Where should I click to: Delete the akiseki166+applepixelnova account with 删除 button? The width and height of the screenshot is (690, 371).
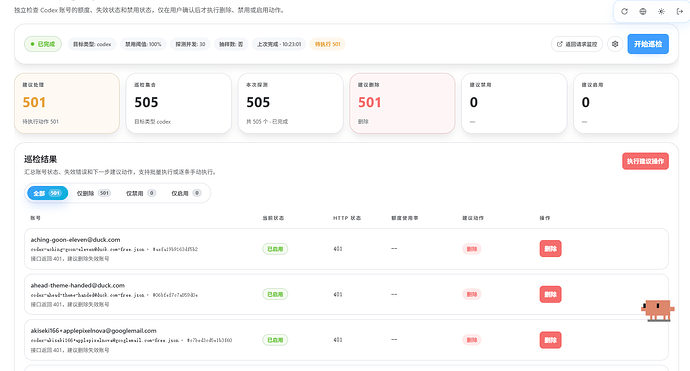tap(550, 340)
